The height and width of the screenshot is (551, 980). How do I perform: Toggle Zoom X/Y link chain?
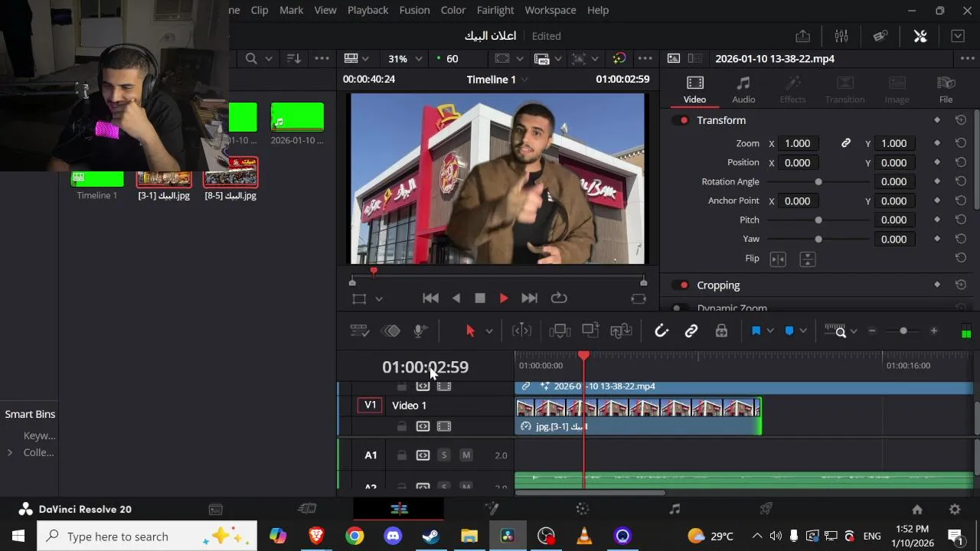click(x=846, y=143)
